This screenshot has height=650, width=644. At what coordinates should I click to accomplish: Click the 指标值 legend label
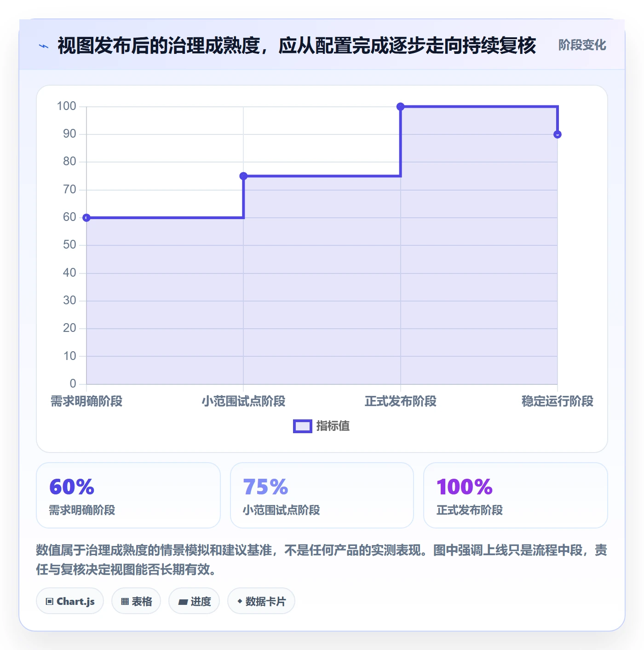[333, 426]
